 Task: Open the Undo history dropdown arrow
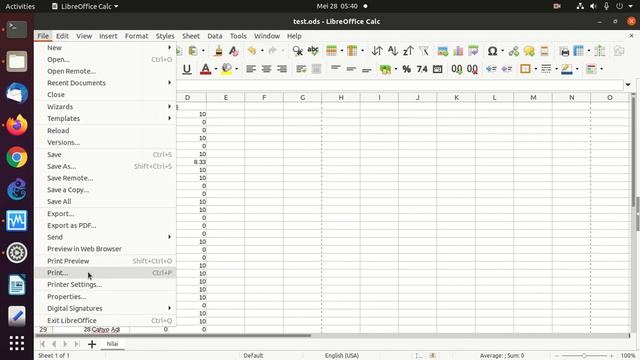[x=262, y=51]
